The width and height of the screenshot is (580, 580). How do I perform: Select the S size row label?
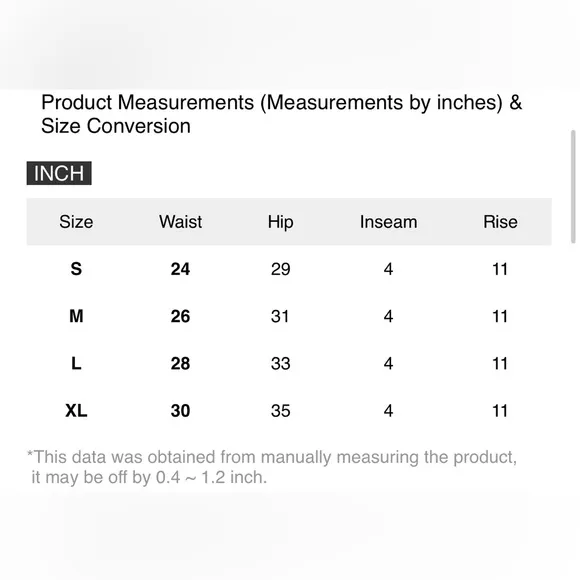[76, 269]
